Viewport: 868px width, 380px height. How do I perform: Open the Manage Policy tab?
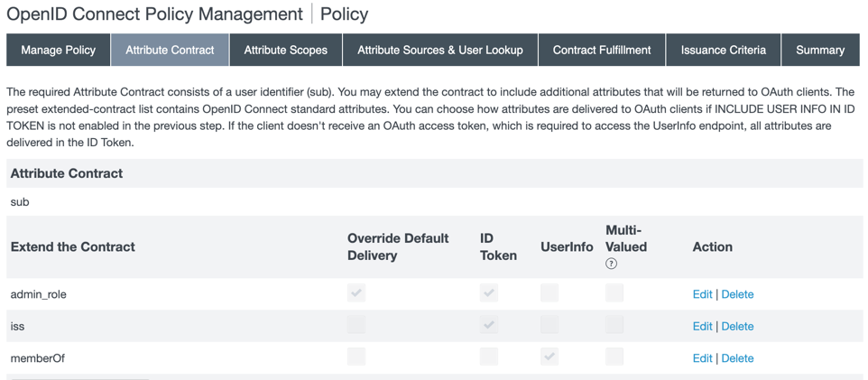coord(59,51)
